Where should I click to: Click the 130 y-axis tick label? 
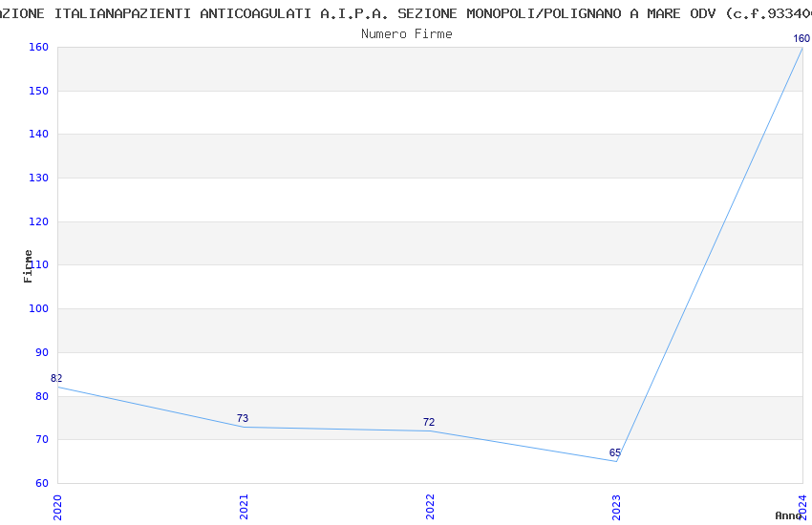pyautogui.click(x=39, y=178)
